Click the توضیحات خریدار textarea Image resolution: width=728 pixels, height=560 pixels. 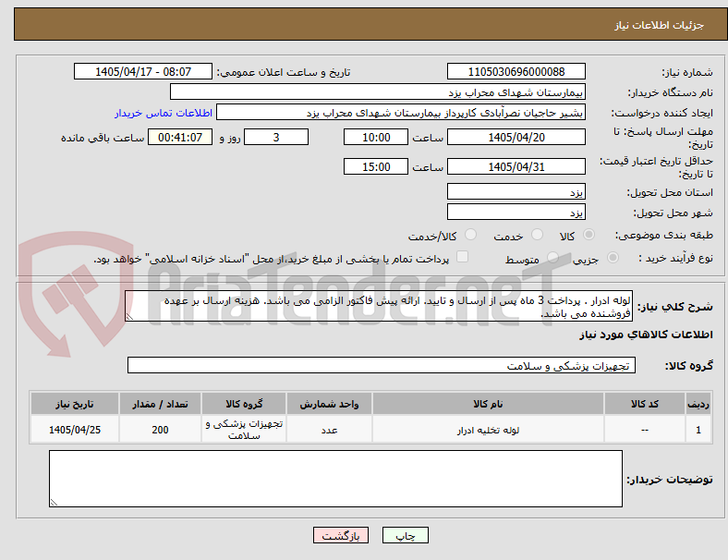[335, 479]
